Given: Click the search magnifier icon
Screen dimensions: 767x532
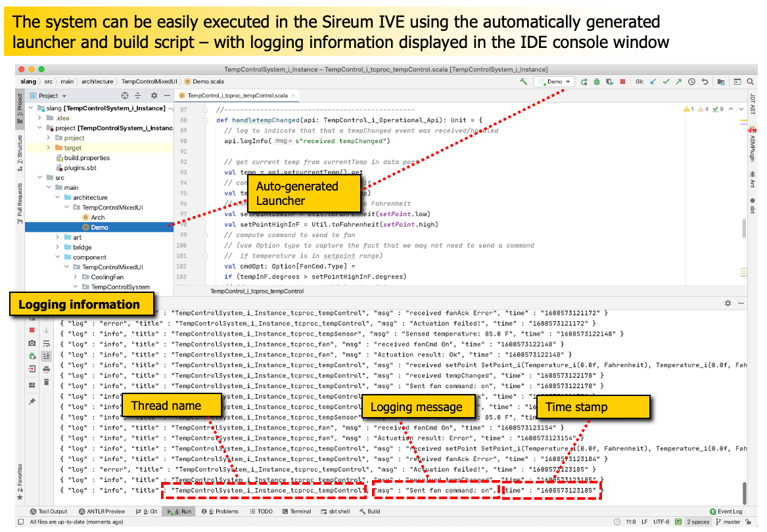Looking at the screenshot, I should pyautogui.click(x=750, y=81).
